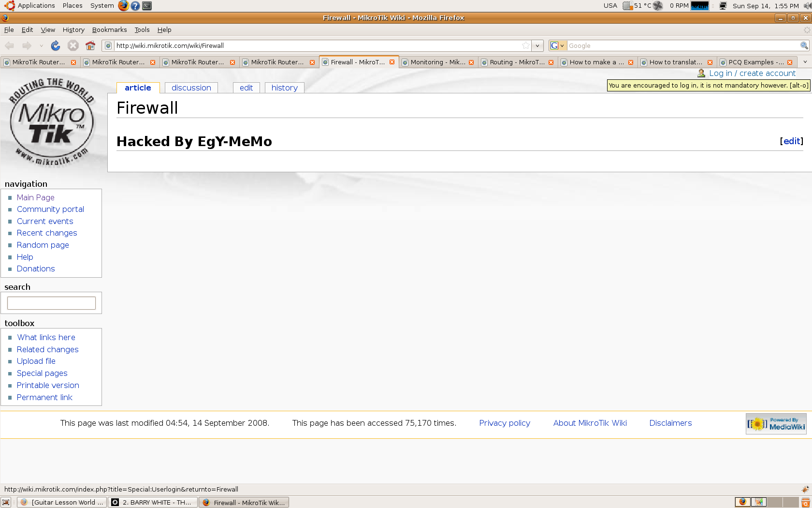This screenshot has height=508, width=812.
Task: Launch Firefox from the top panel icon
Action: coord(124,6)
